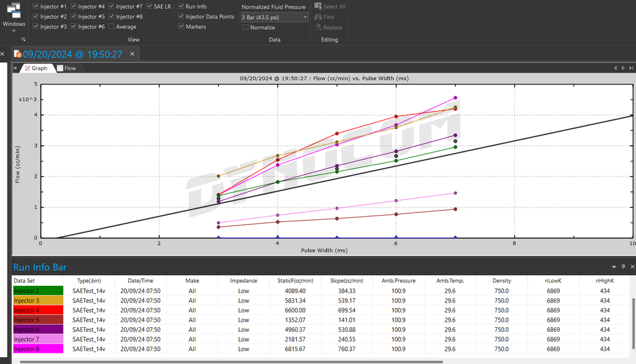Click the StaticF(cc/min) column header
Screen dimensions: 636x364
click(x=295, y=280)
